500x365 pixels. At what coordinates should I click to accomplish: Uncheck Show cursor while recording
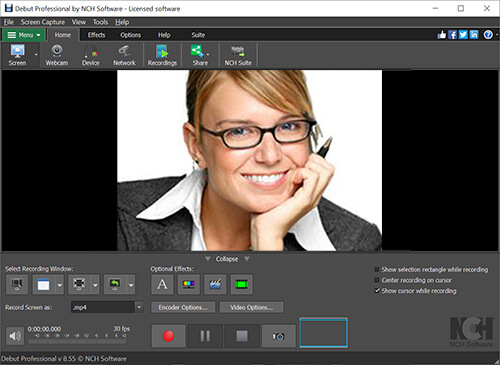point(377,291)
